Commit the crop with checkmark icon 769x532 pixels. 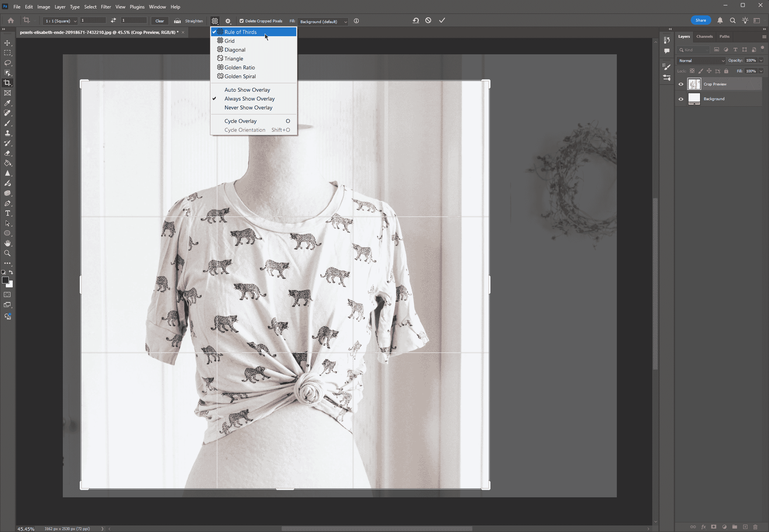[442, 20]
